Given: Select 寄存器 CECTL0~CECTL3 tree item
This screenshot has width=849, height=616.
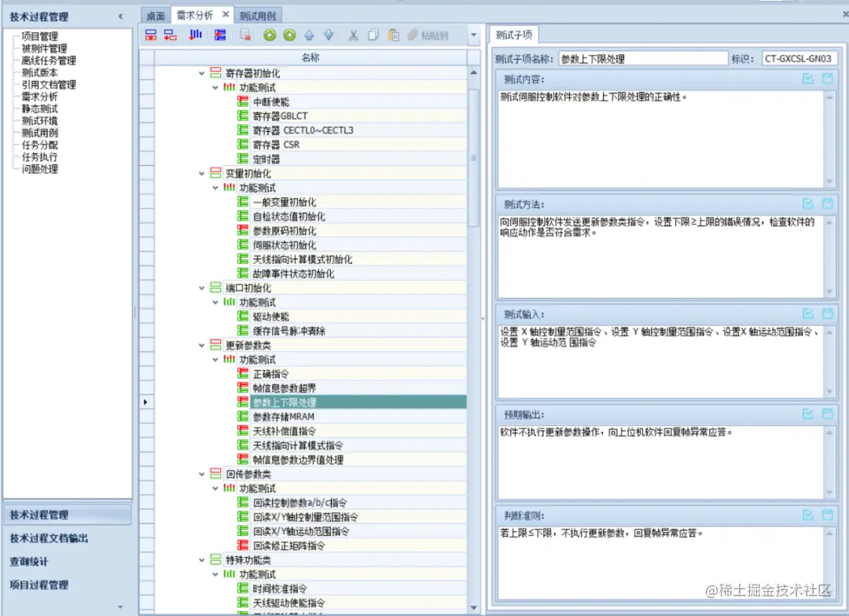Looking at the screenshot, I should (x=303, y=130).
